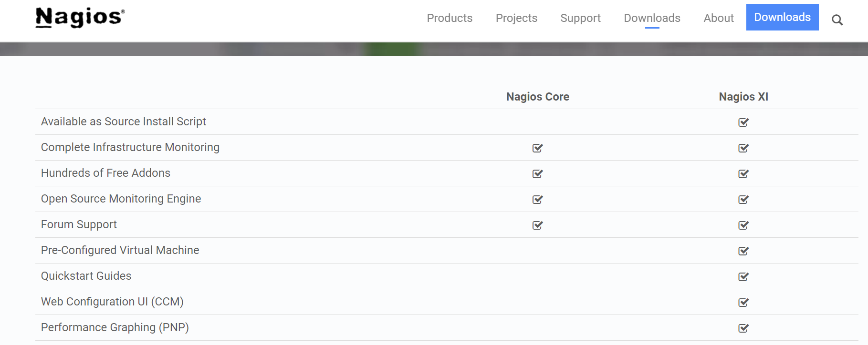The height and width of the screenshot is (345, 868).
Task: Click Nagios XI check for Pre-Configured Virtual Machine
Action: pos(743,251)
